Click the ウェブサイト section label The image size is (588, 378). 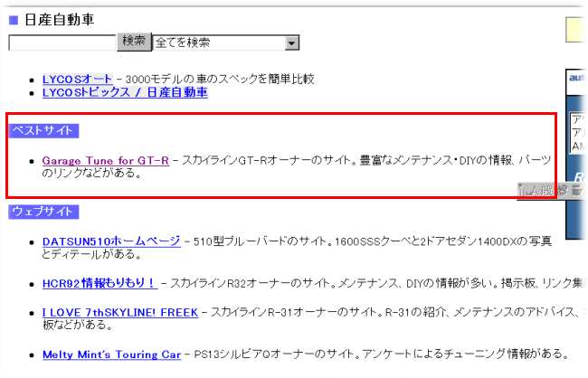coord(43,212)
